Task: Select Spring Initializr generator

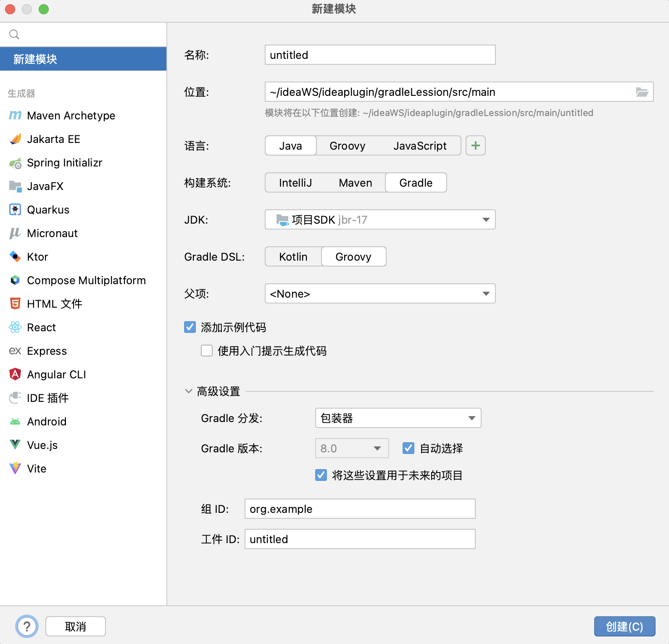Action: click(83, 162)
